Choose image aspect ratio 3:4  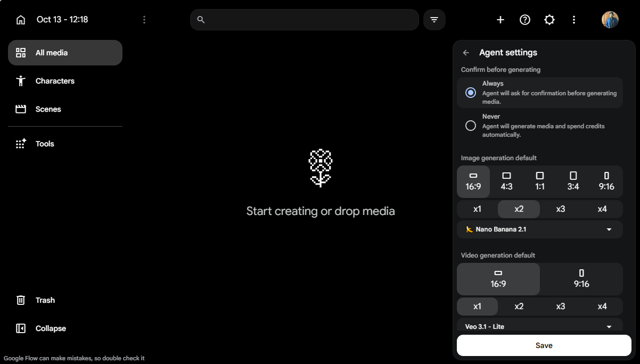[573, 181]
